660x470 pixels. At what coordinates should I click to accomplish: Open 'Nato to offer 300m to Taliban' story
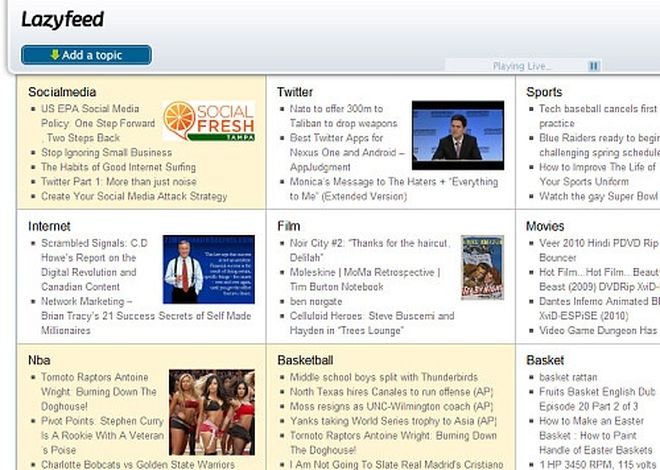tap(343, 116)
